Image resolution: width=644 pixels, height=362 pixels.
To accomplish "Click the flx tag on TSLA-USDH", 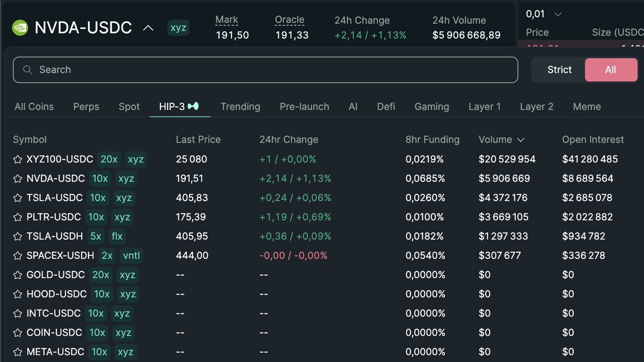I will coord(116,237).
